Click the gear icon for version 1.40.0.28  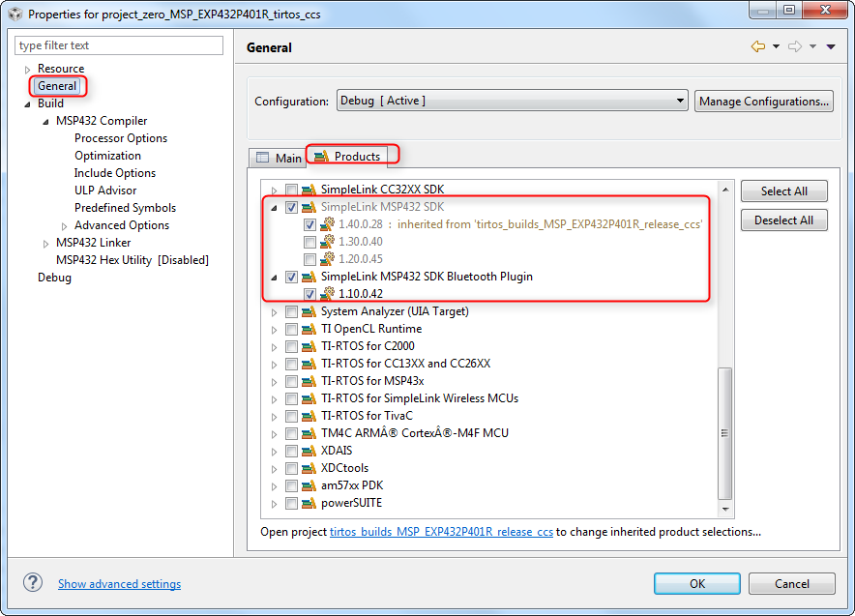327,224
